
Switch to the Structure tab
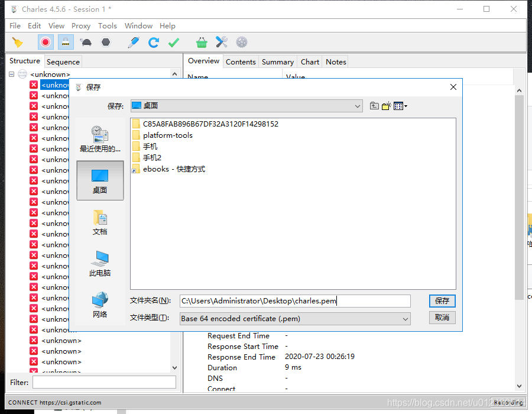pyautogui.click(x=25, y=61)
